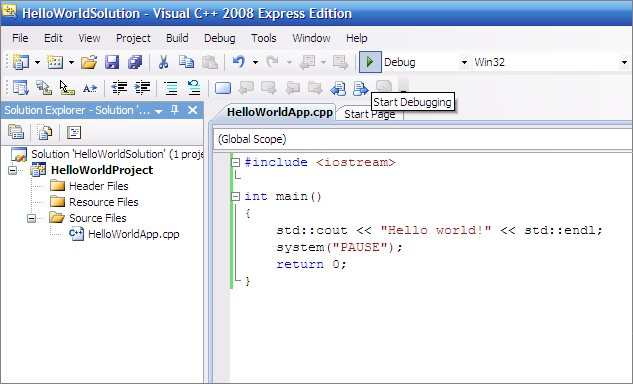The height and width of the screenshot is (384, 633).
Task: Comment out the selected lines icon
Action: point(171,88)
